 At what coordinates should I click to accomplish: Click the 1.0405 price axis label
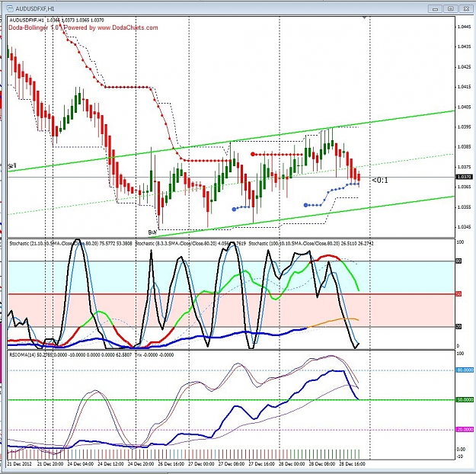pyautogui.click(x=464, y=107)
